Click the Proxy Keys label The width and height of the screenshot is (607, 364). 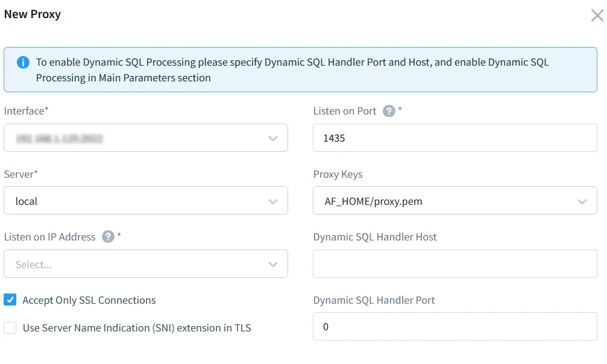tap(338, 174)
